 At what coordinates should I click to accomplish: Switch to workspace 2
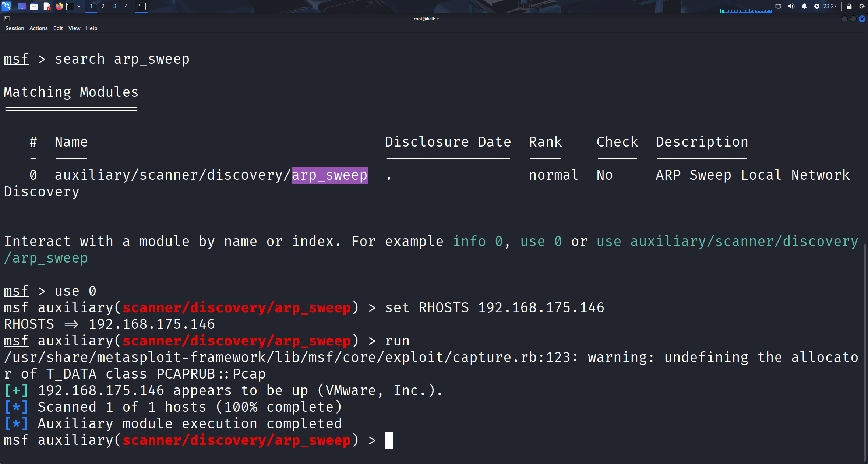point(103,6)
